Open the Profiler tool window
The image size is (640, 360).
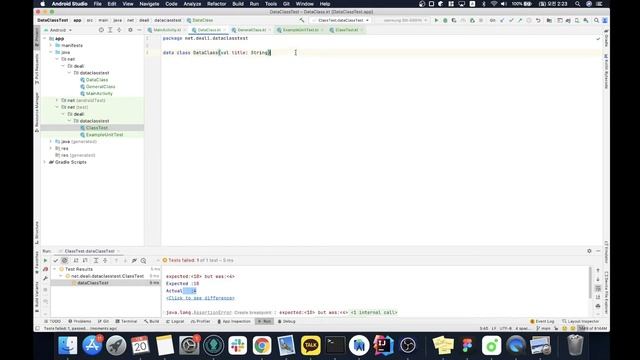[200, 321]
